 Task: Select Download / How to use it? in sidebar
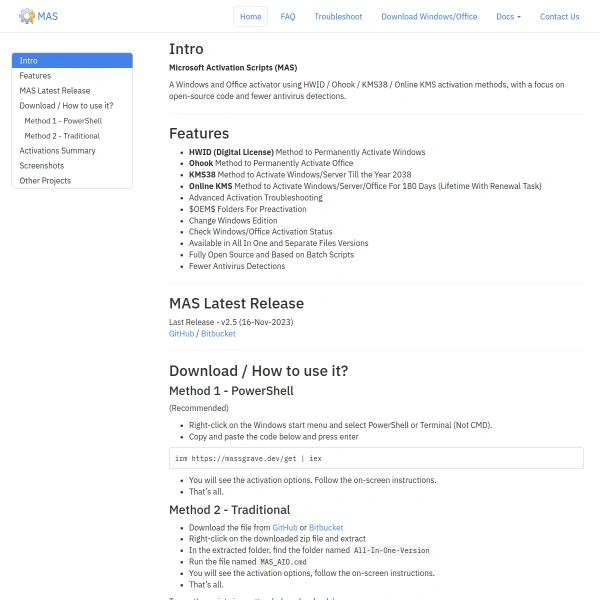72,106
